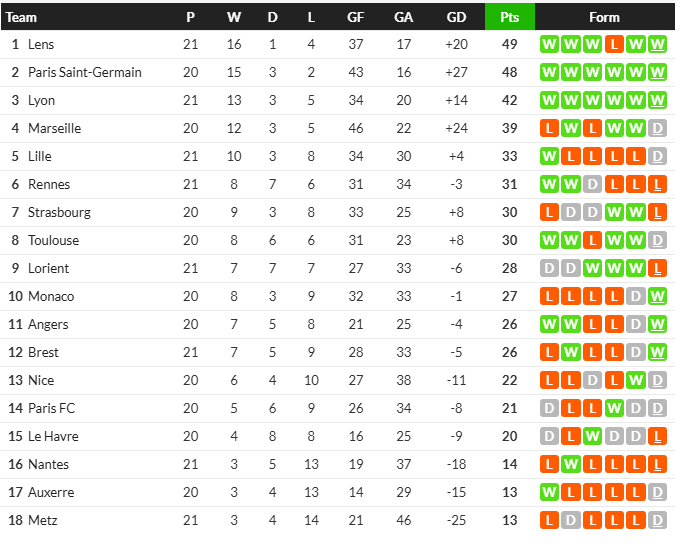The width and height of the screenshot is (683, 554).
Task: Click the Team column header
Action: 21,17
